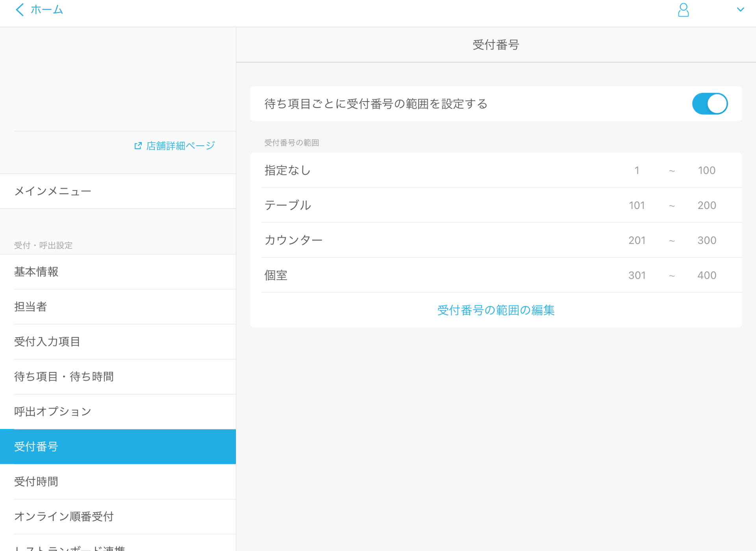This screenshot has height=551, width=756.
Task: Open 受付入力項目 settings
Action: (47, 342)
